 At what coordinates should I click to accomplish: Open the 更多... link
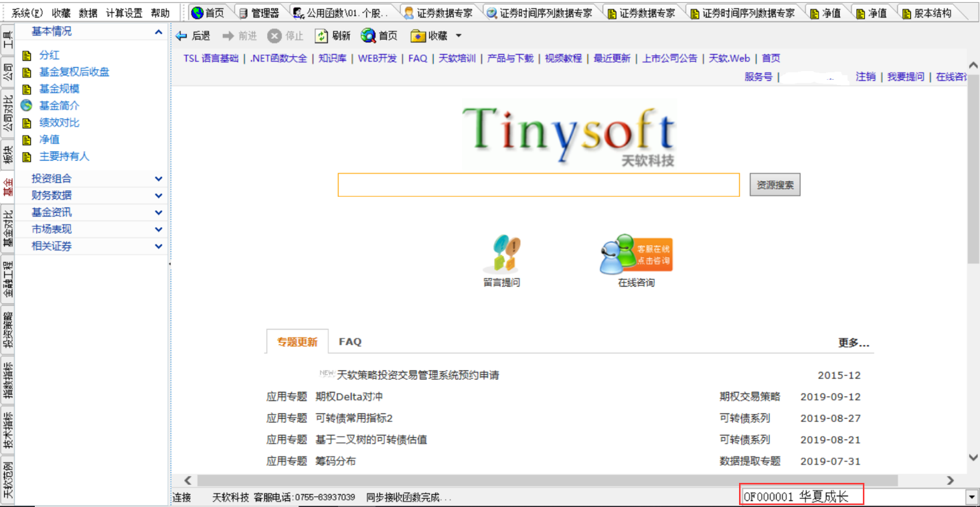854,343
